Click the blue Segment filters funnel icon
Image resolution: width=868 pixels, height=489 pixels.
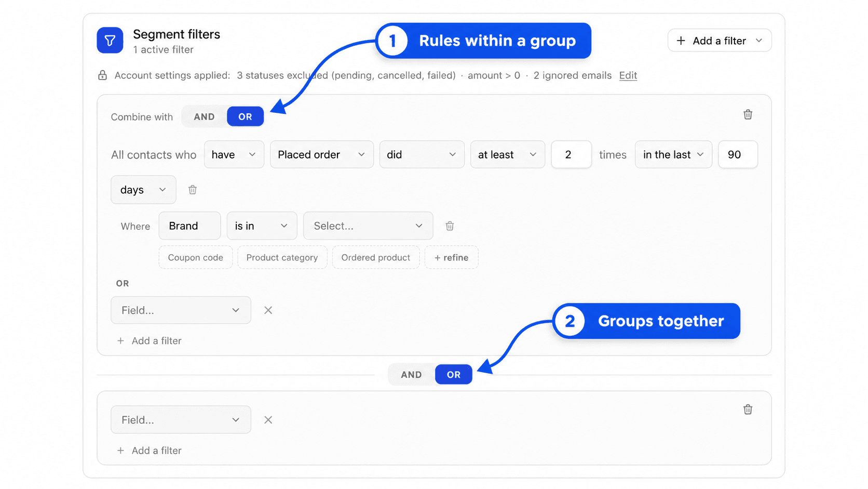tap(110, 41)
